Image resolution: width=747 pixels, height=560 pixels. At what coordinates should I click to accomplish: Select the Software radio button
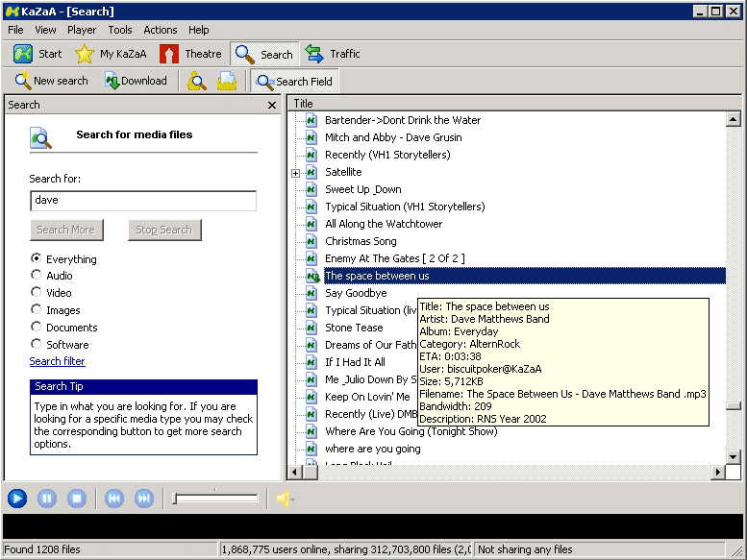coord(36,344)
